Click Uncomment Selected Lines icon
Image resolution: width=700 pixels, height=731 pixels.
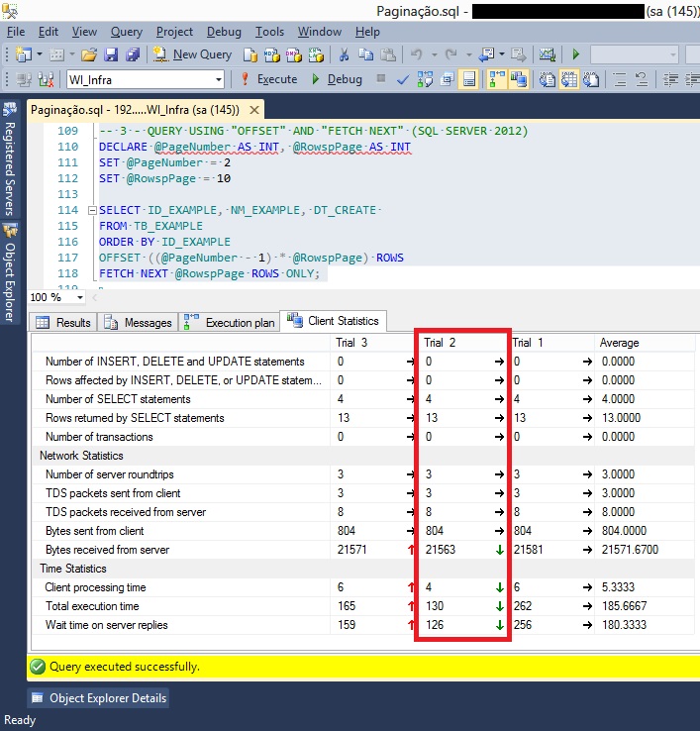642,79
